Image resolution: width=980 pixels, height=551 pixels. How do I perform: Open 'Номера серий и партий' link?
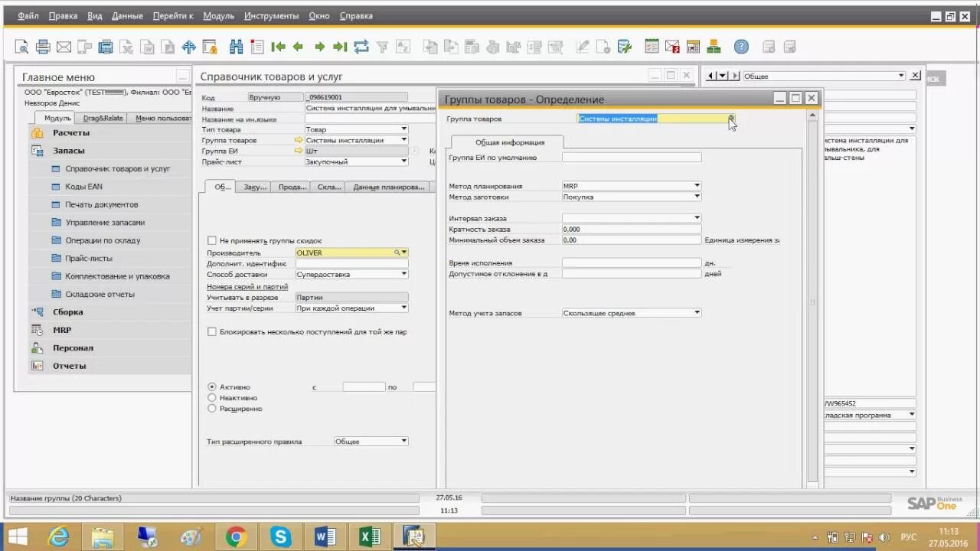click(x=247, y=286)
